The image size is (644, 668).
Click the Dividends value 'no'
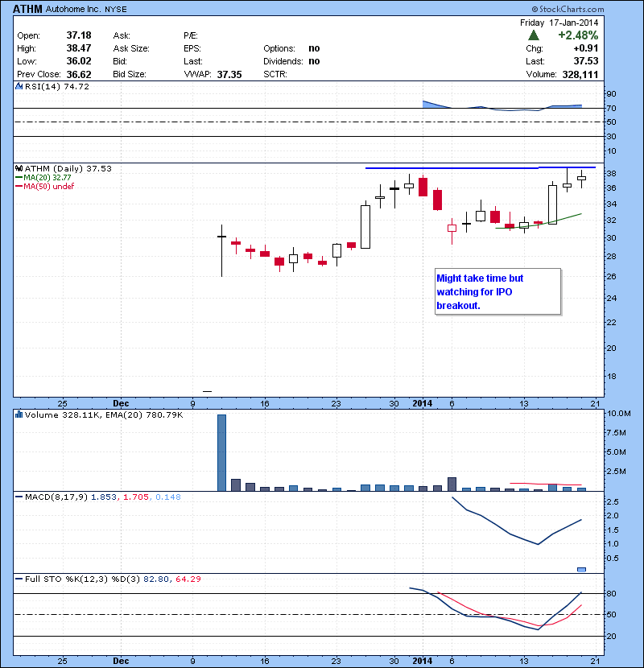point(314,61)
